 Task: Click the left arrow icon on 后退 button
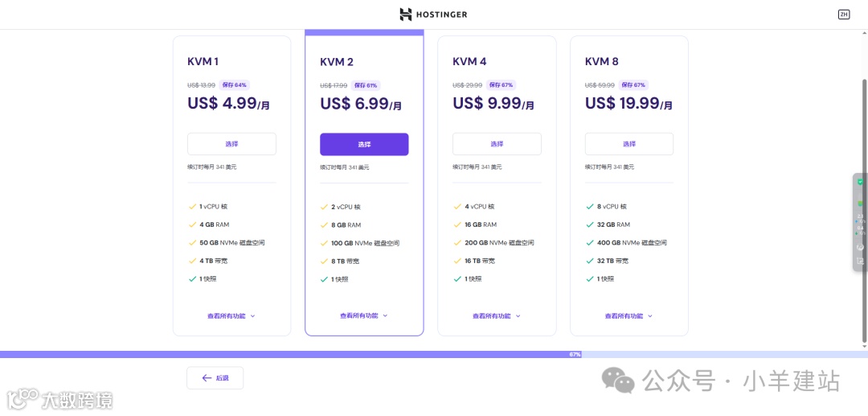pos(207,377)
